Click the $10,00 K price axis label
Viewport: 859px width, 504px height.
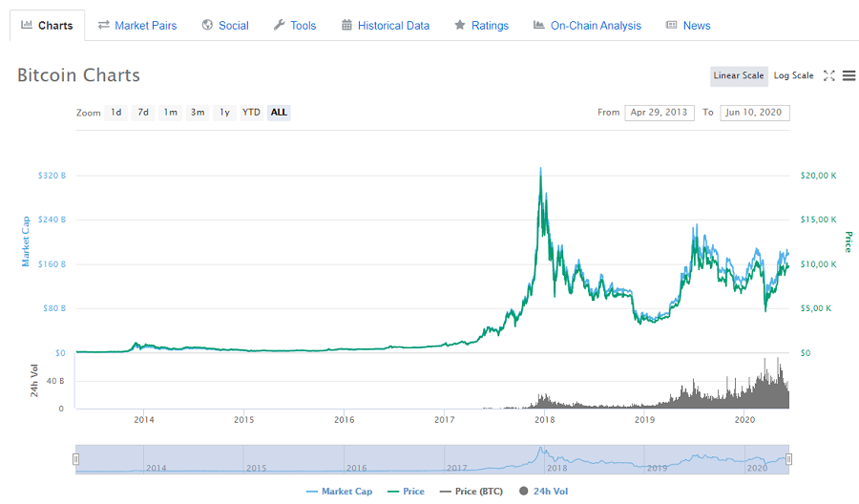(x=819, y=264)
